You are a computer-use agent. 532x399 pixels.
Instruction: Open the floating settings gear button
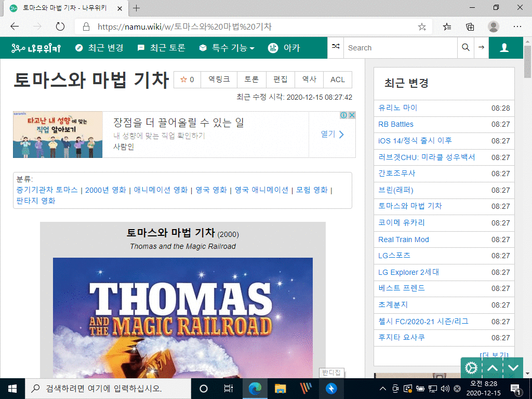(471, 368)
